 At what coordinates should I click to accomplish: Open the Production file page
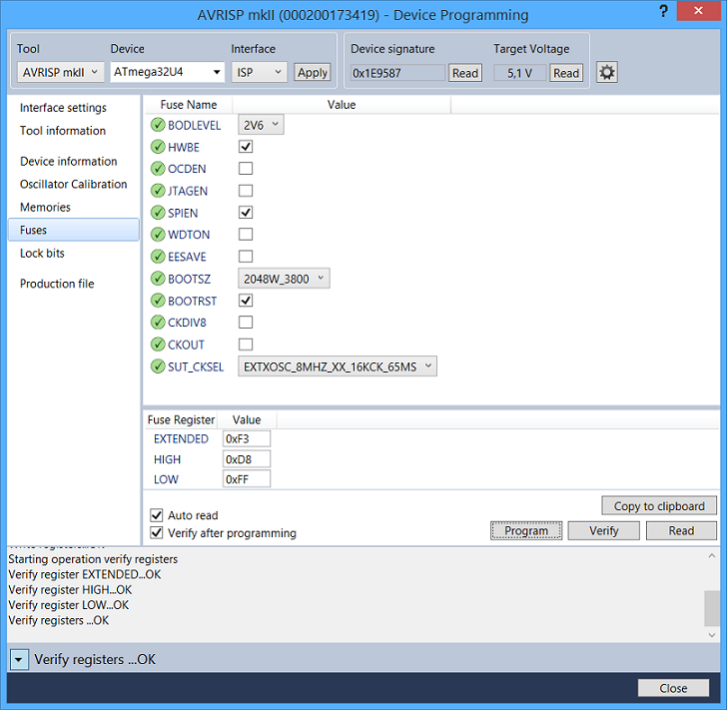pos(57,284)
